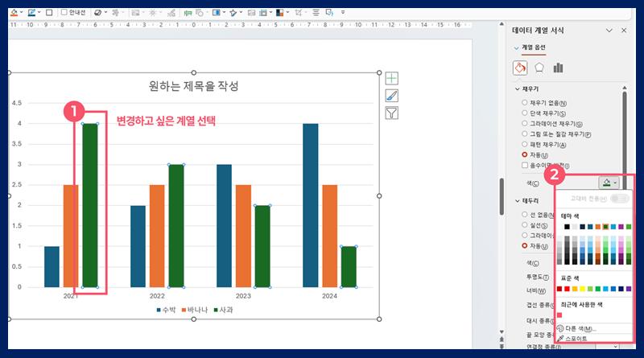The width and height of the screenshot is (644, 358).
Task: Click the crop icon in toolbar
Action: pyautogui.click(x=298, y=13)
